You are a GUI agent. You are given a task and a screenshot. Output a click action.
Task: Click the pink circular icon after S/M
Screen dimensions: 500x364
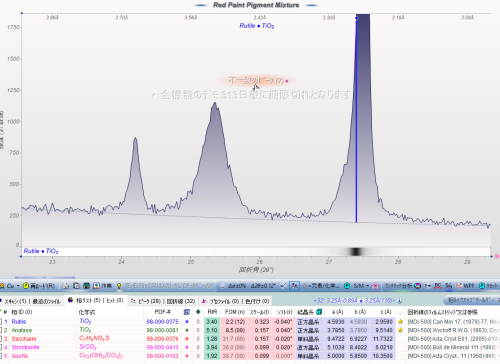click(375, 286)
